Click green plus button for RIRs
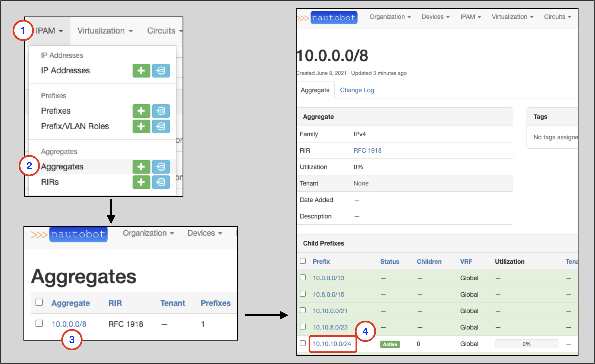Image resolution: width=595 pixels, height=364 pixels. (x=141, y=182)
